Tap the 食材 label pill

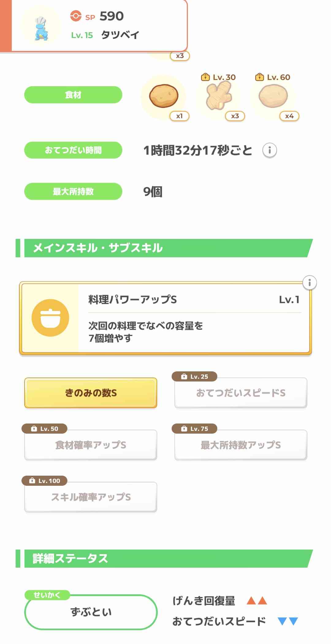coord(73,95)
